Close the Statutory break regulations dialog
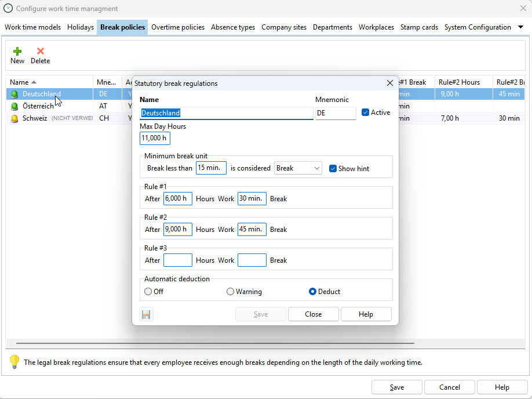This screenshot has width=532, height=399. [x=390, y=83]
